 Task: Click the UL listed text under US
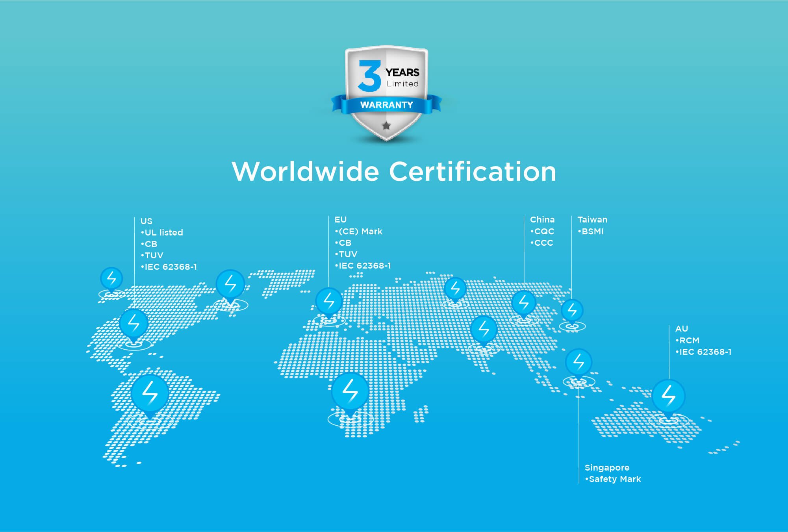point(163,232)
